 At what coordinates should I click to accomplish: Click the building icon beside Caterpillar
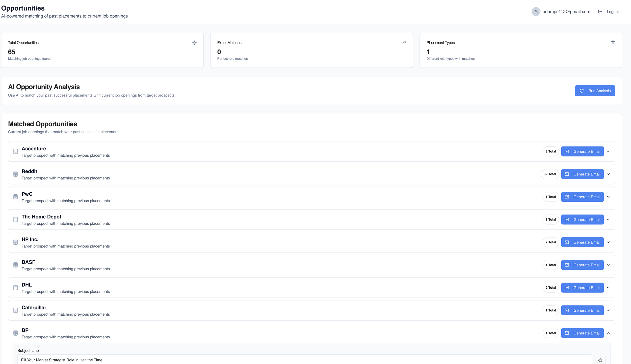[15, 310]
